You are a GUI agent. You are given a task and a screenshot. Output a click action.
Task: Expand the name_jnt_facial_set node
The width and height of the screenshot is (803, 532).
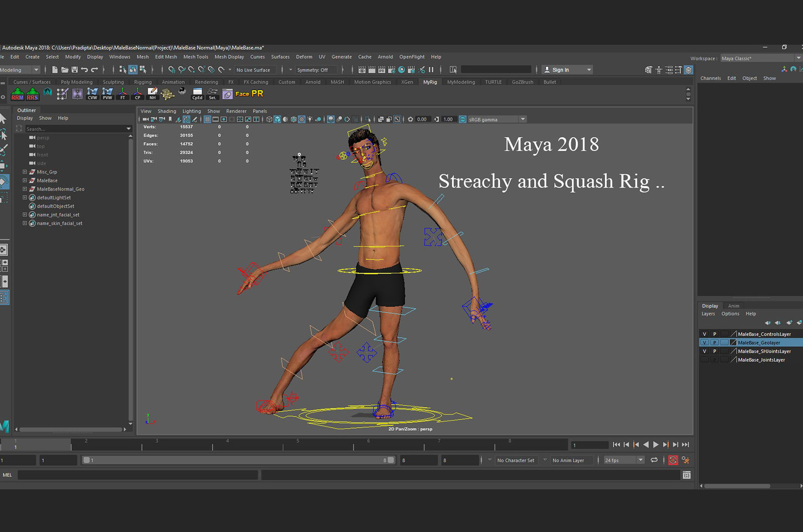point(25,215)
